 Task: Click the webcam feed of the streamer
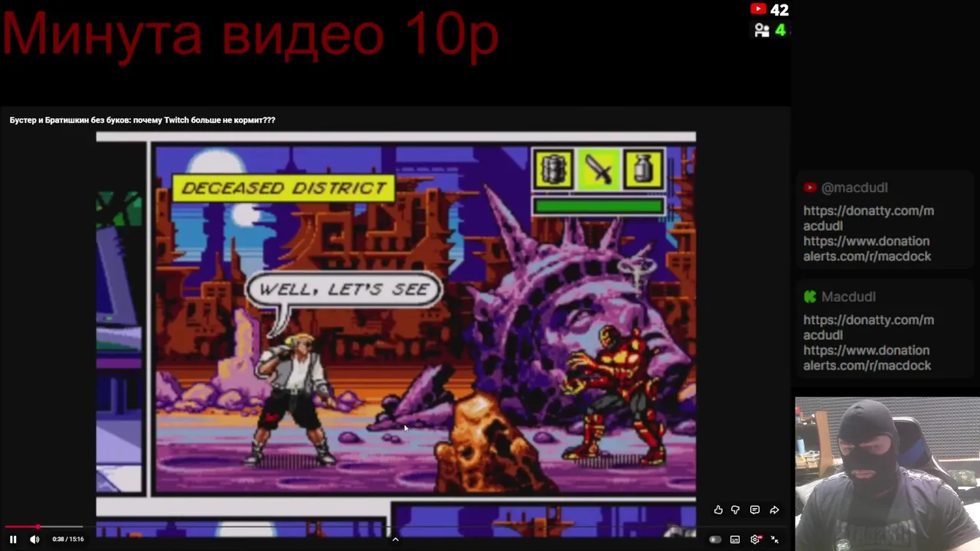click(887, 474)
